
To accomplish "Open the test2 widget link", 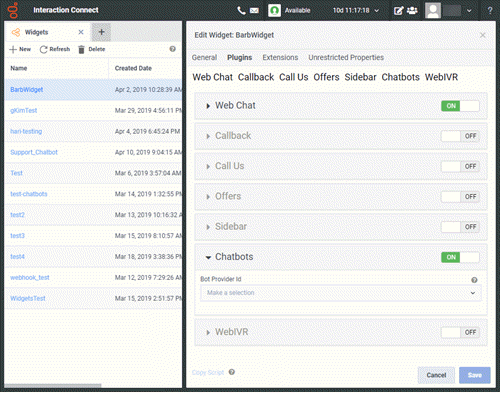I will (17, 215).
